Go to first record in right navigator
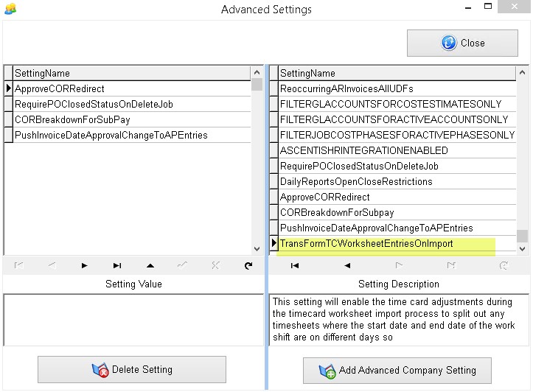Viewport: 533px width, 392px height. pyautogui.click(x=295, y=266)
